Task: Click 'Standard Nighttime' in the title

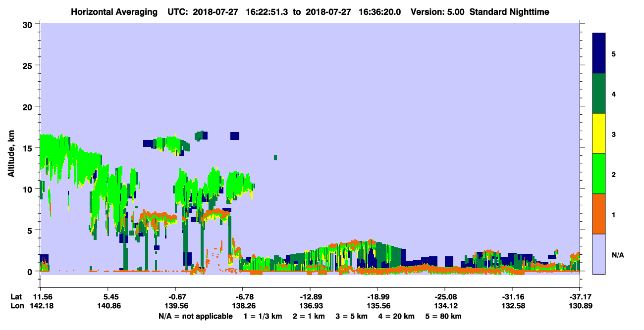Action: click(x=508, y=11)
